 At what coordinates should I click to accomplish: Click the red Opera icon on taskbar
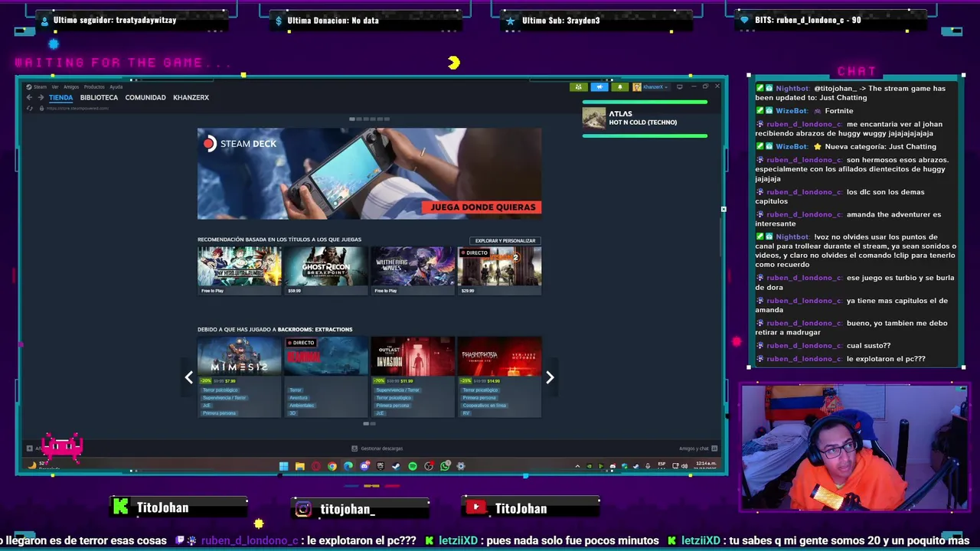click(x=316, y=466)
